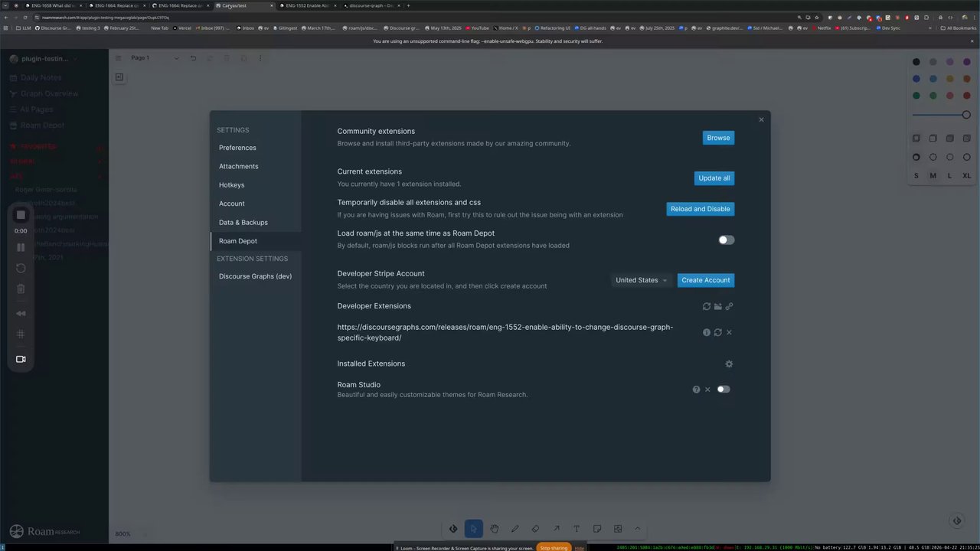Viewport: 980px width, 551px height.
Task: Pick the yellow color swatch
Action: pyautogui.click(x=950, y=79)
